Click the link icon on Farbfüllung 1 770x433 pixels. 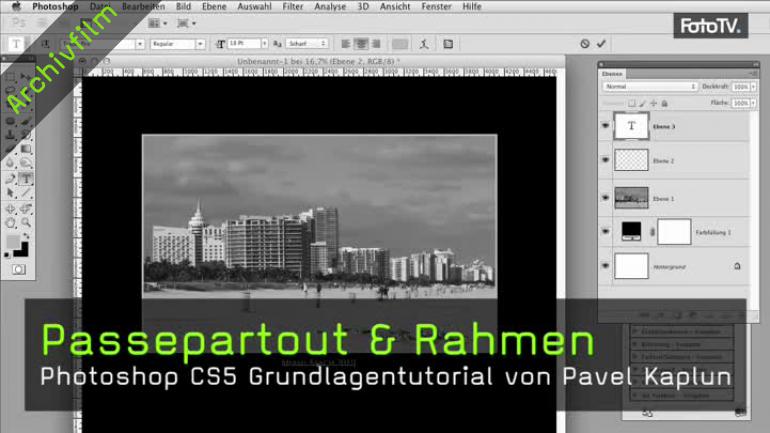tap(652, 232)
